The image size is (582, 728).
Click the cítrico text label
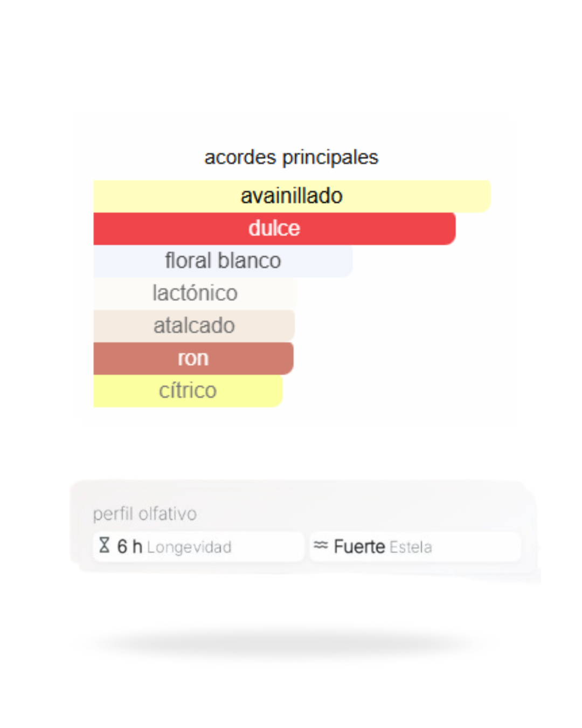[x=188, y=390]
